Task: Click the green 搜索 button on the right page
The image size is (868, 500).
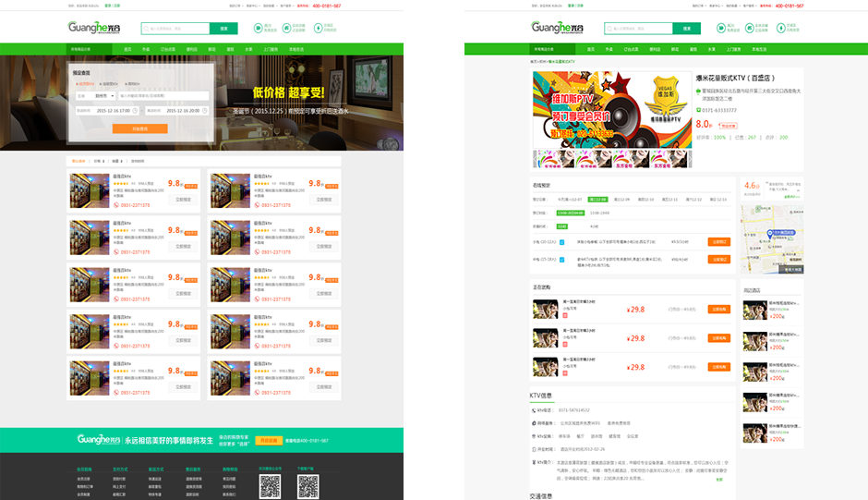Action: point(687,29)
